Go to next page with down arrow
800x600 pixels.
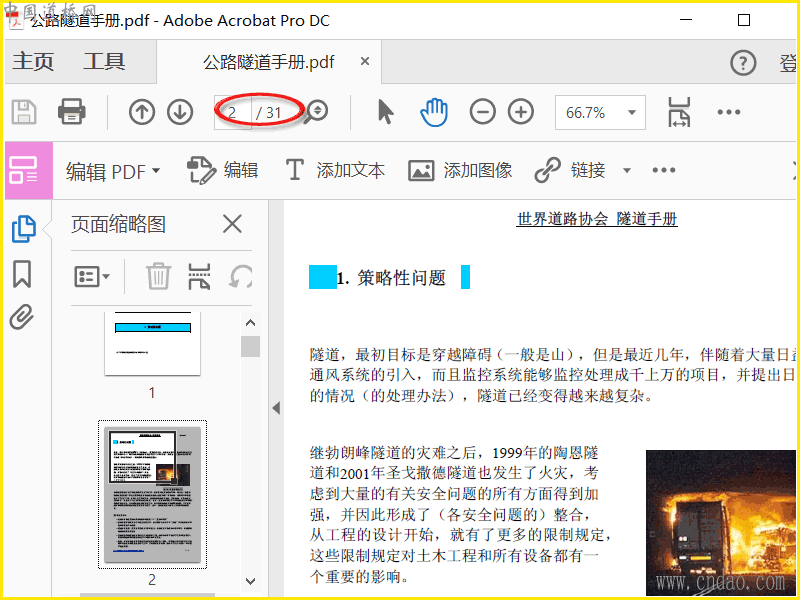click(x=180, y=112)
